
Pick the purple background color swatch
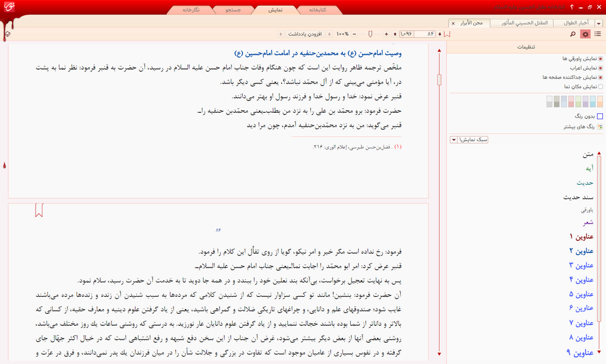[x=585, y=101]
